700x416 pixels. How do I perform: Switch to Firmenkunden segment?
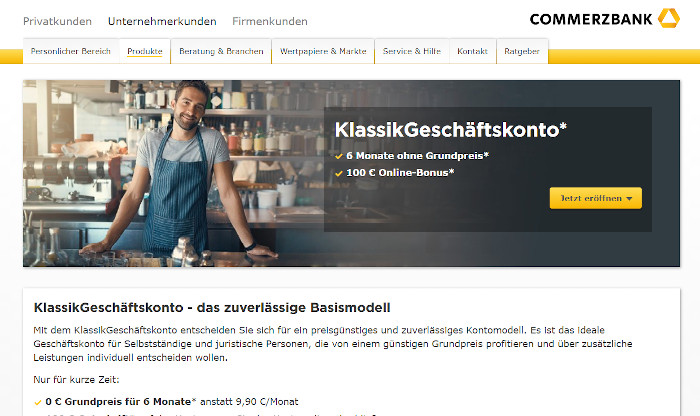tap(270, 21)
